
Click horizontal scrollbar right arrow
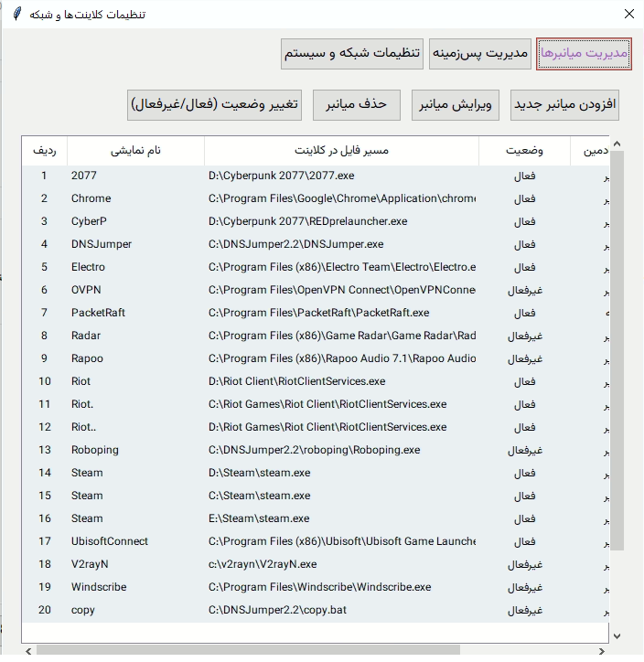pyautogui.click(x=602, y=651)
